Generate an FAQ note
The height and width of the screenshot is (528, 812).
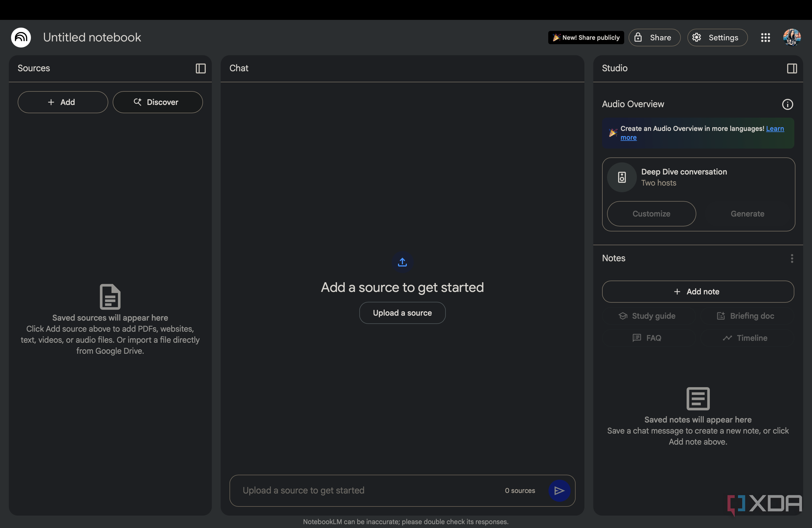[x=648, y=338]
